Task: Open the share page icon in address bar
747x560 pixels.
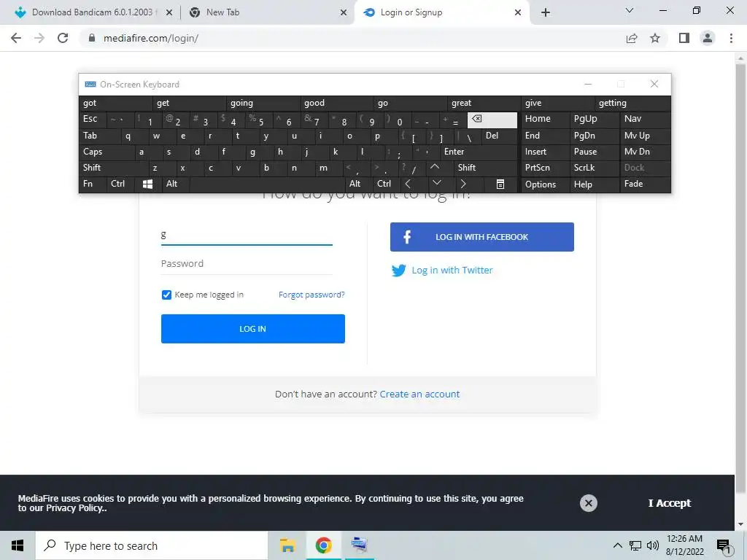Action: pyautogui.click(x=632, y=38)
